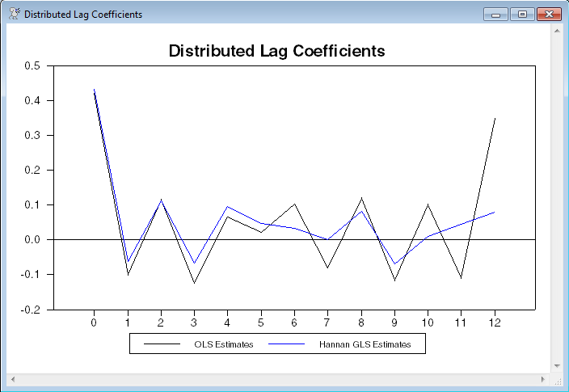Click the x-axis label 6
The height and width of the screenshot is (392, 569).
(x=294, y=322)
